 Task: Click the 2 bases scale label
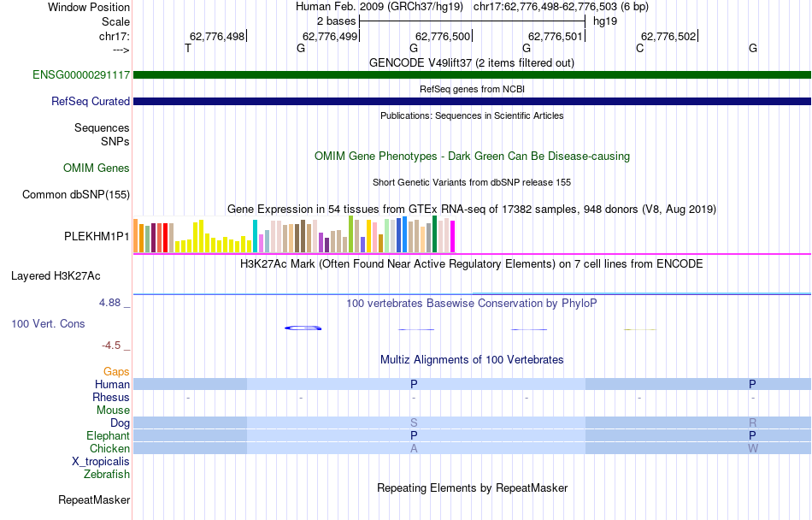pyautogui.click(x=337, y=21)
